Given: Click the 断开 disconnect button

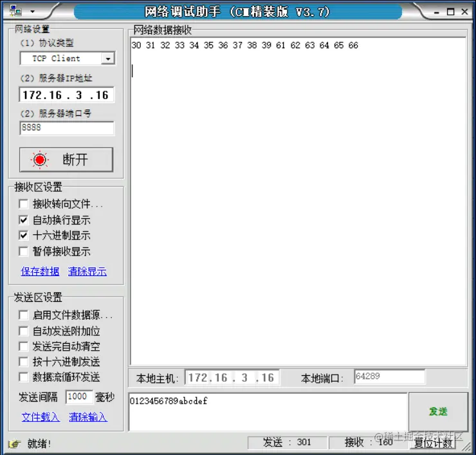Looking at the screenshot, I should pos(66,160).
